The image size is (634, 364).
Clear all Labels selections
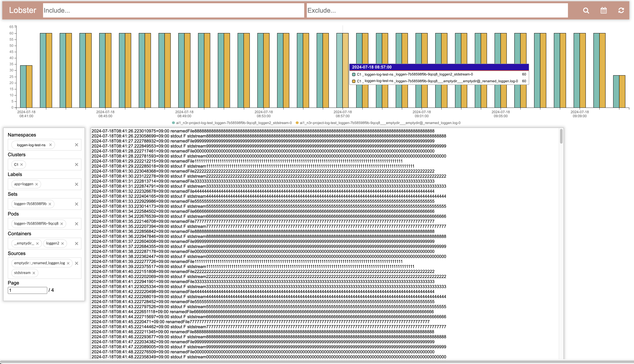(76, 184)
